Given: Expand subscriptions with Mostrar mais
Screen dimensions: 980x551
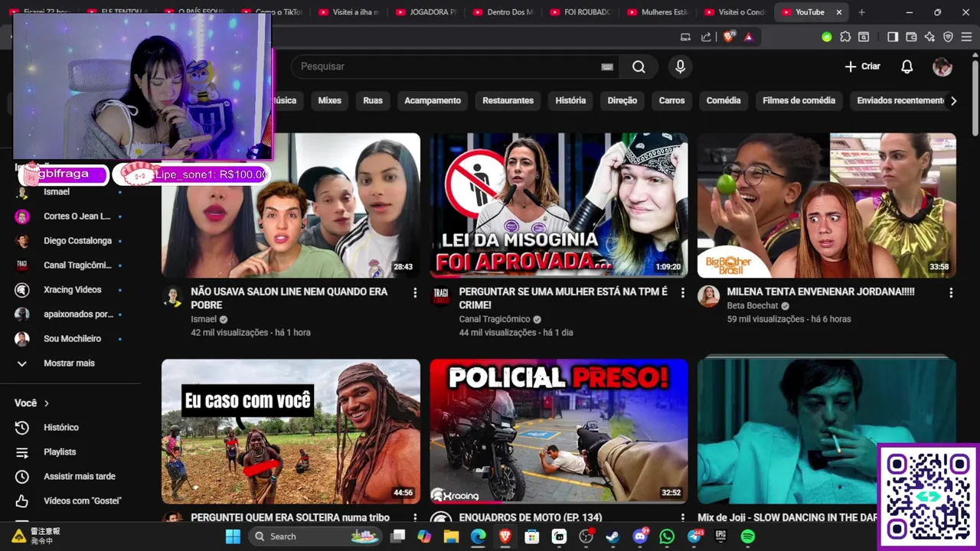Looking at the screenshot, I should click(x=69, y=364).
